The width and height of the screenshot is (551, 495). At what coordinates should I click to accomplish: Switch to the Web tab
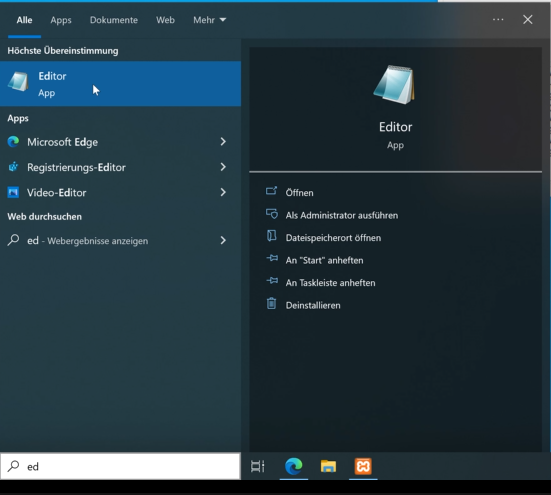coord(165,20)
